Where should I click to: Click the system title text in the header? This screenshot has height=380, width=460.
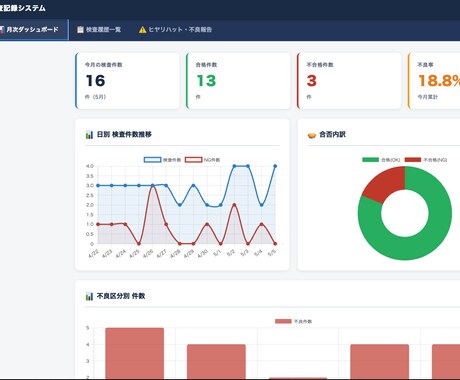[22, 8]
